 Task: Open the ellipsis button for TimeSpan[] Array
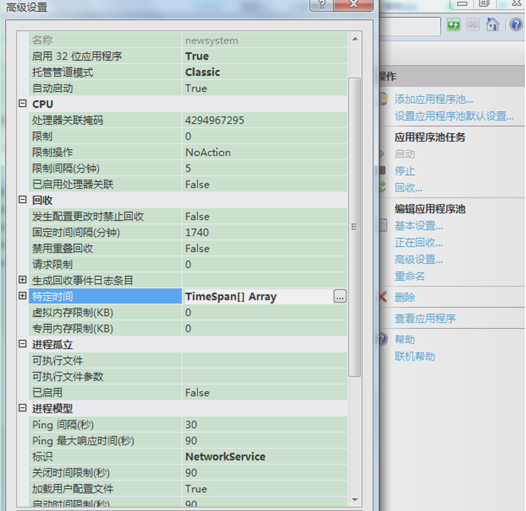point(340,297)
